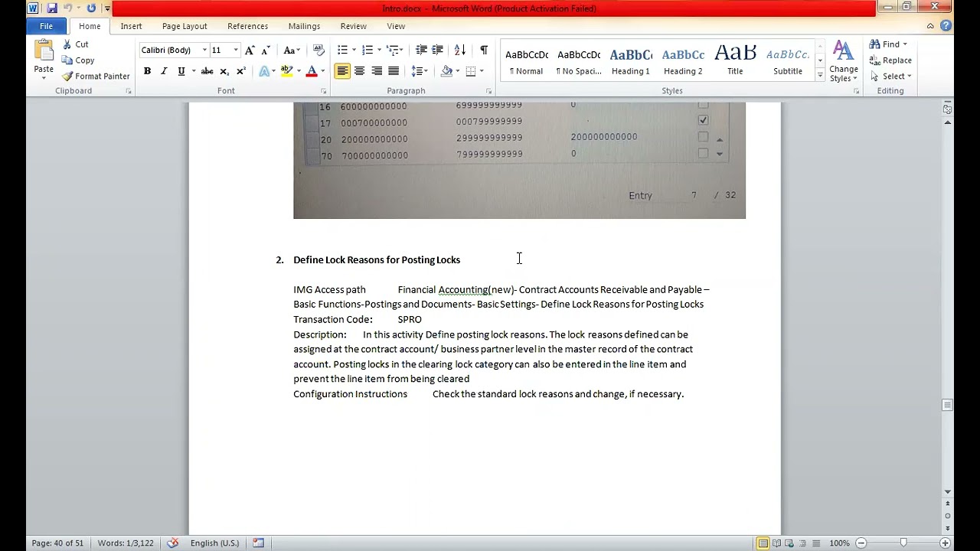Viewport: 980px width, 551px height.
Task: Click the Shrink Font icon
Action: pyautogui.click(x=265, y=51)
